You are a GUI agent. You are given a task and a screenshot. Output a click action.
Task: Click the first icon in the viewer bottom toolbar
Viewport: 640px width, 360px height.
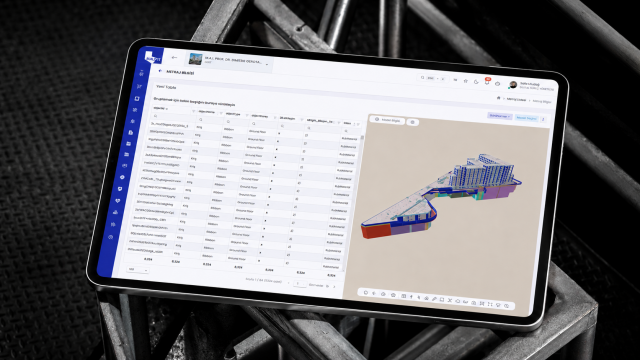pos(366,293)
